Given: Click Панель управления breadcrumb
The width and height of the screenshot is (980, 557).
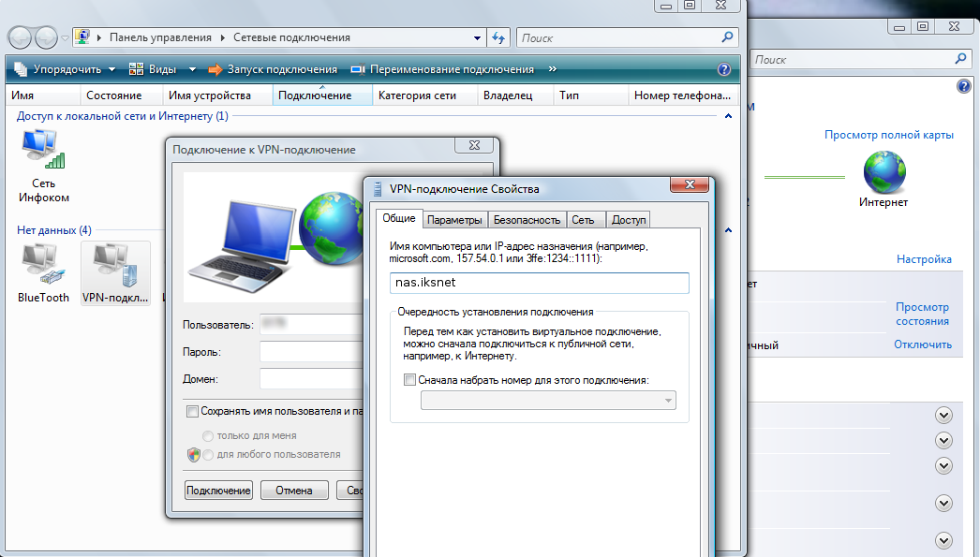Looking at the screenshot, I should [160, 37].
